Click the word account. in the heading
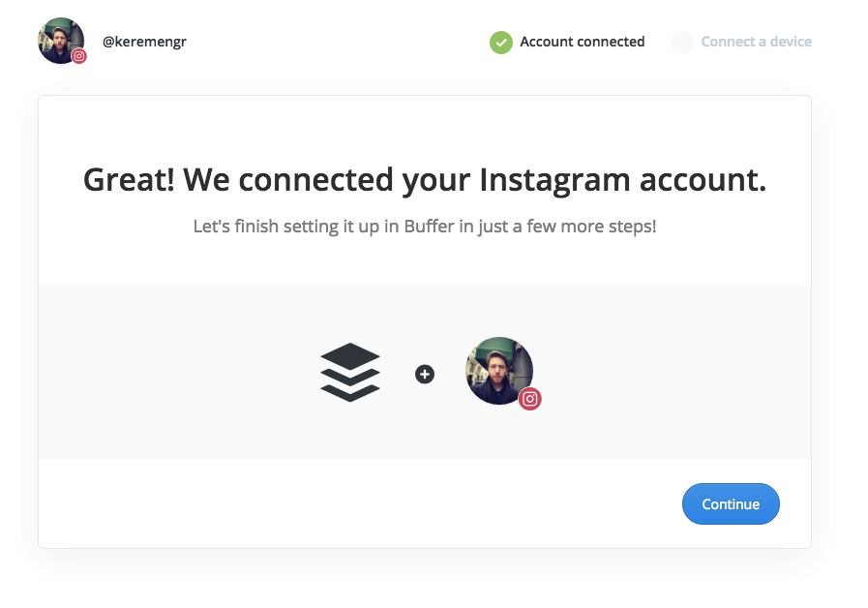 pyautogui.click(x=703, y=180)
